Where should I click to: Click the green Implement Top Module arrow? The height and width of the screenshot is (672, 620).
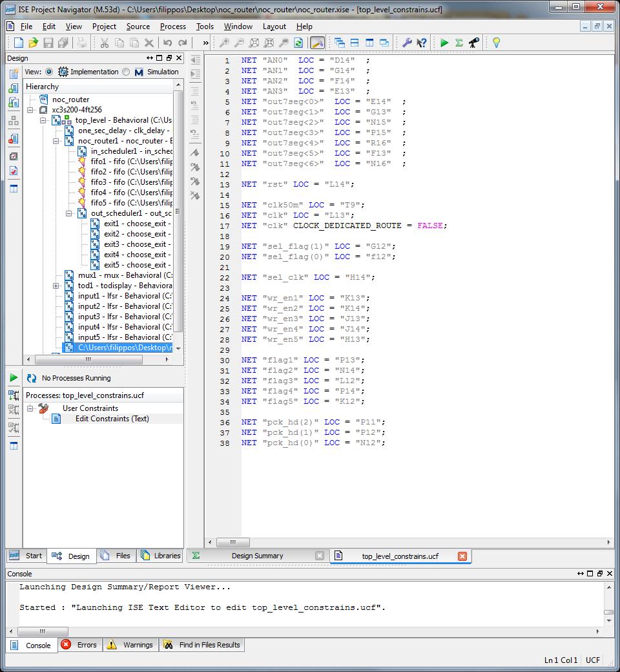[x=444, y=43]
